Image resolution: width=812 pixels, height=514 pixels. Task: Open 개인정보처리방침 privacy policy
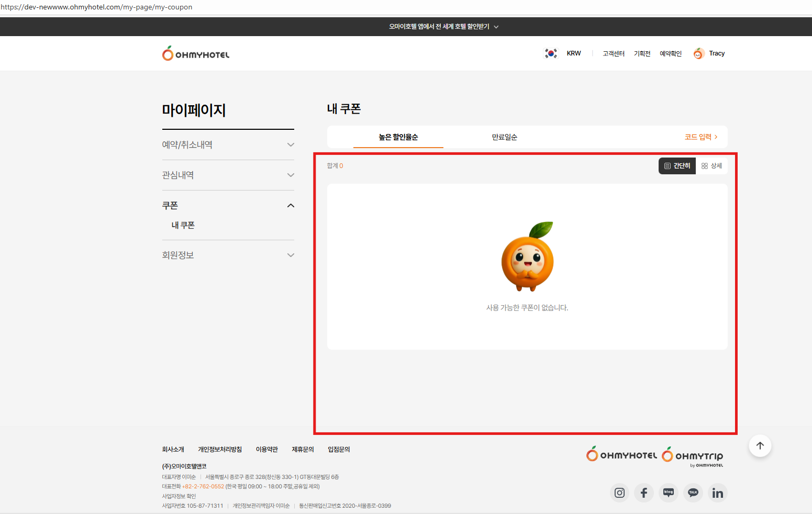click(x=220, y=450)
